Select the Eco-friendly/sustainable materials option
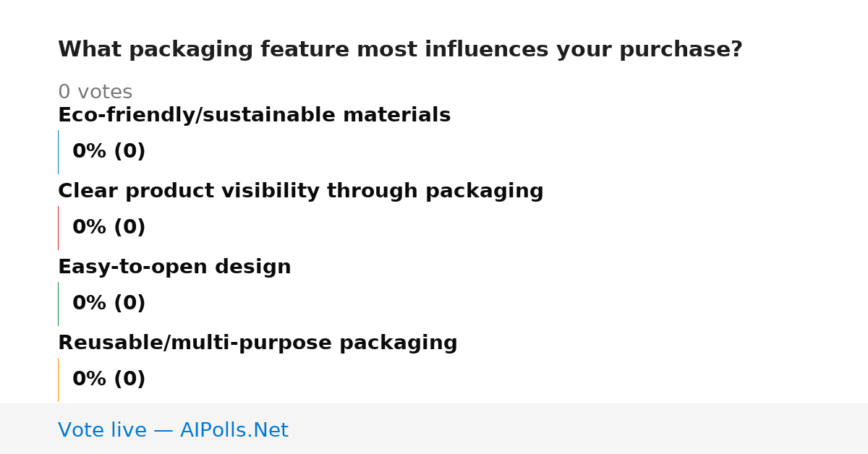Screen dimensions: 868x454 [x=254, y=116]
